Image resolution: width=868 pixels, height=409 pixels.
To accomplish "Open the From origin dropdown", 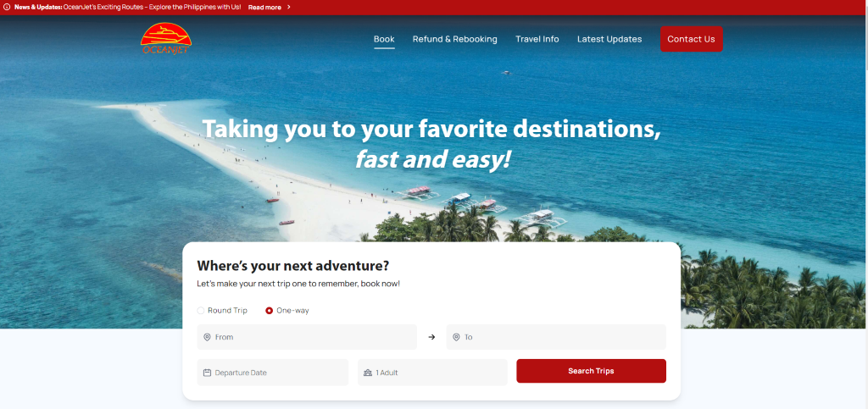I will 307,337.
